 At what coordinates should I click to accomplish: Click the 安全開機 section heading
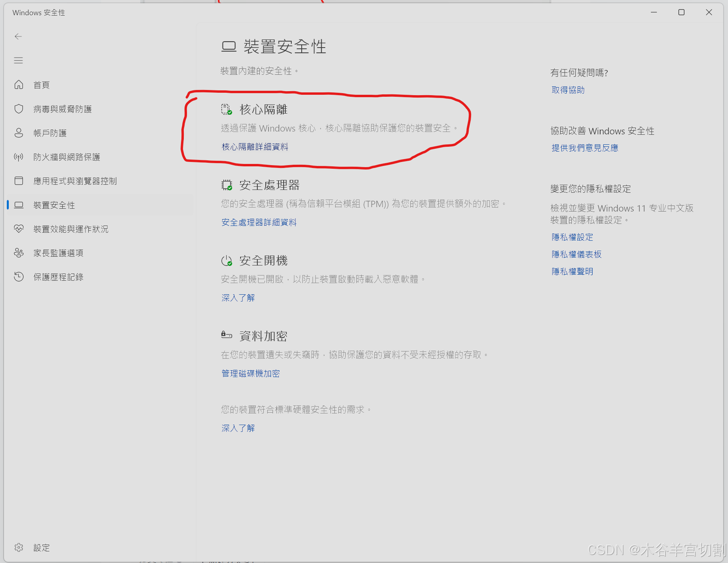click(263, 261)
